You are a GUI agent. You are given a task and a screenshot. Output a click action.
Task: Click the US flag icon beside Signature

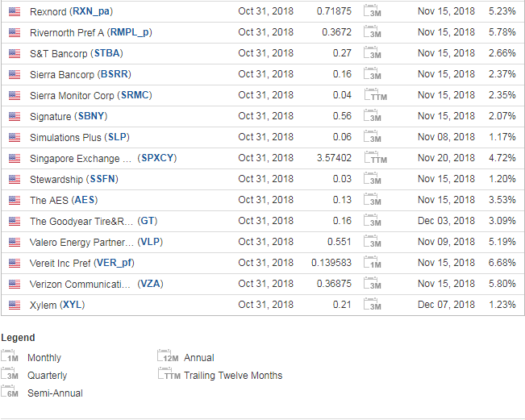coord(15,116)
